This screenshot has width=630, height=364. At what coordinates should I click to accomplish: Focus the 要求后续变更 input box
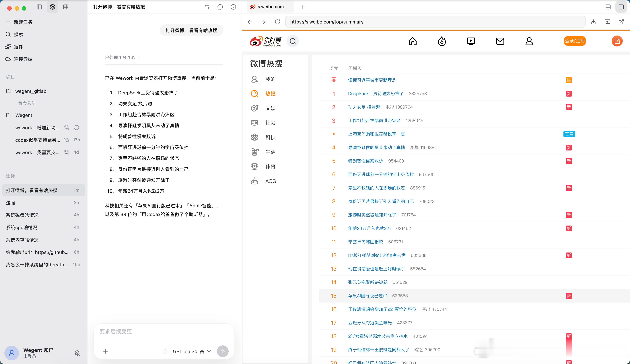[x=164, y=332]
